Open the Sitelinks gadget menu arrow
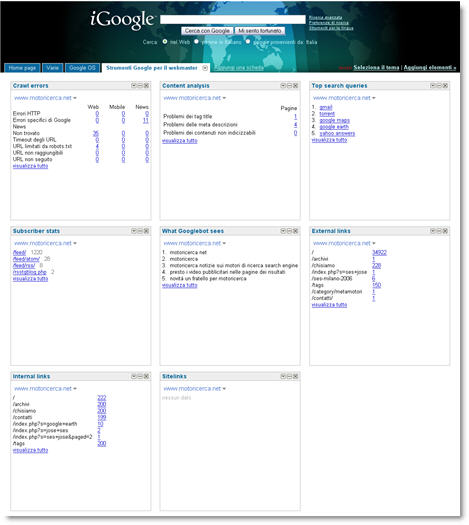 283,376
